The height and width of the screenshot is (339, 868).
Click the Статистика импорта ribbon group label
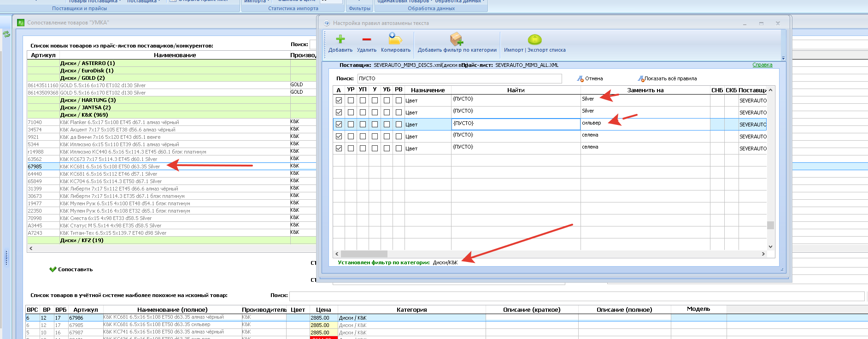click(293, 8)
